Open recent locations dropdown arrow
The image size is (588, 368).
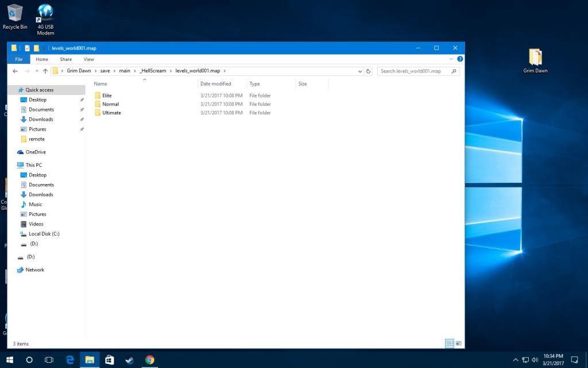pos(37,71)
